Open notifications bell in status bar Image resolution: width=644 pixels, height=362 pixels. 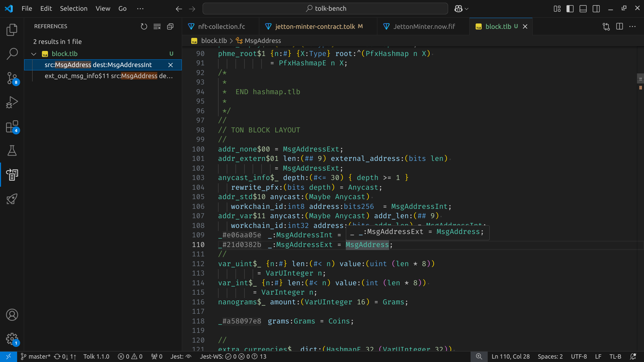633,357
